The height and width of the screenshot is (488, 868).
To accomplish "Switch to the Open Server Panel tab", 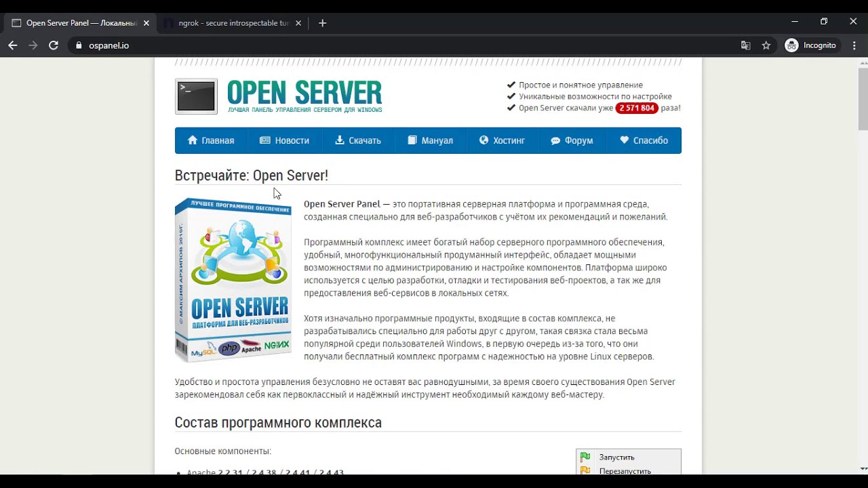I will (80, 23).
